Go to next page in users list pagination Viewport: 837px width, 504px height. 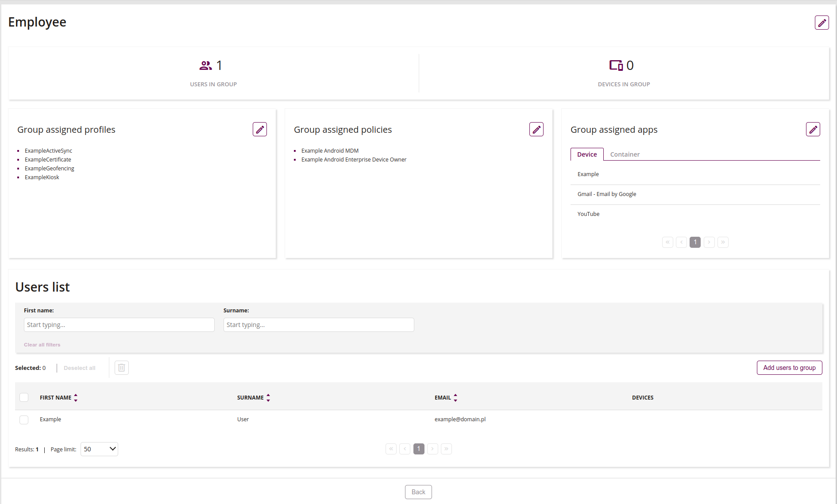(x=432, y=449)
